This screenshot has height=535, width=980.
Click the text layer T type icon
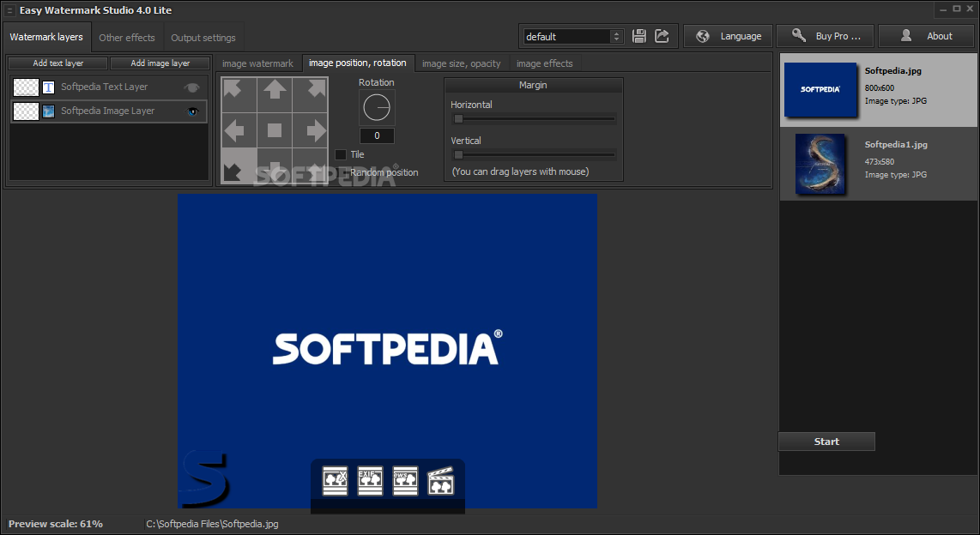[48, 87]
